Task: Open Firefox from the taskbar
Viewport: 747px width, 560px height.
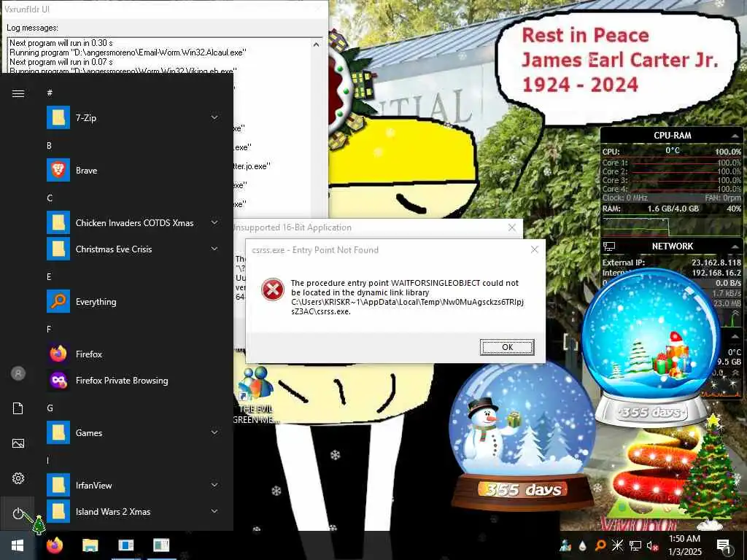Action: 55,545
